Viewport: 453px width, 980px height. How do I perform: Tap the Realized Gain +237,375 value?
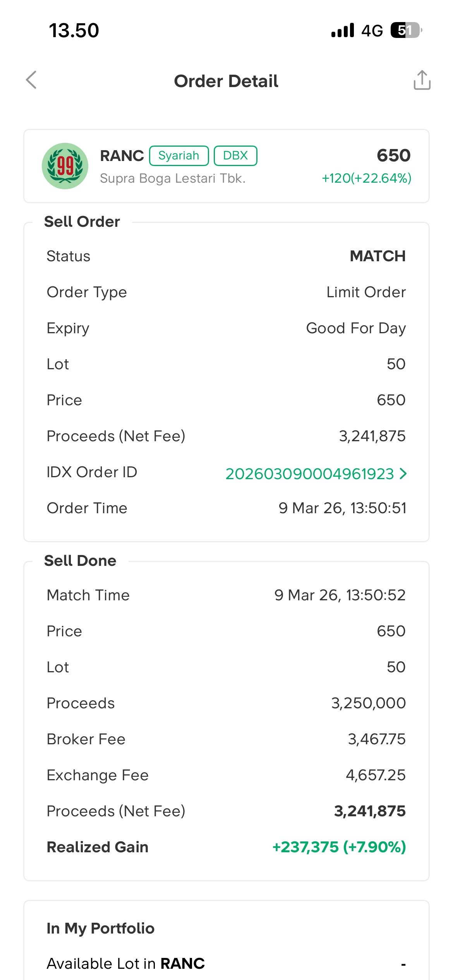[339, 847]
